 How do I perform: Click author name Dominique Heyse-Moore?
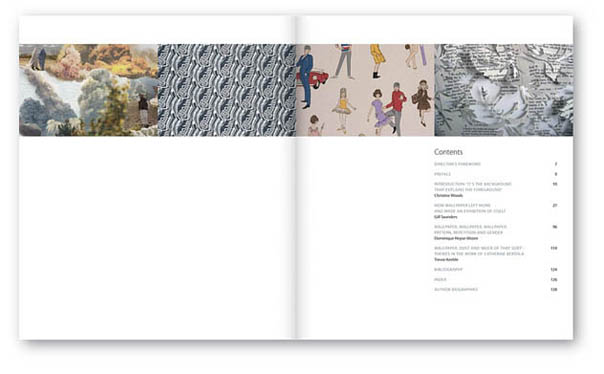[x=456, y=238]
